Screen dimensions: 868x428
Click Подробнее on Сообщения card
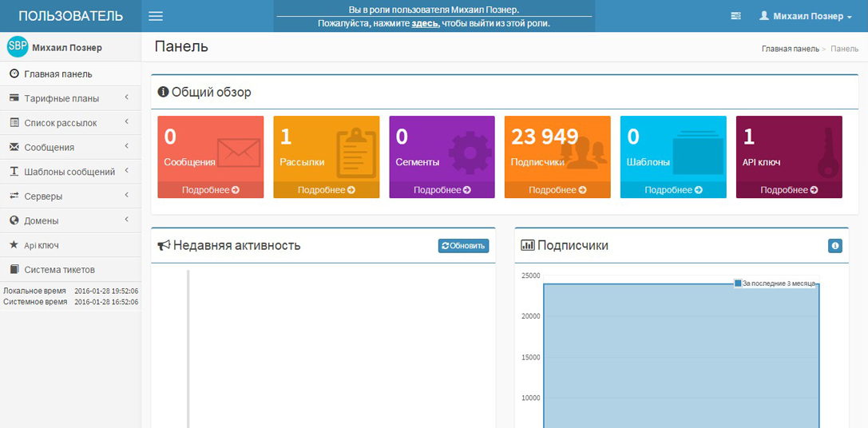click(210, 190)
